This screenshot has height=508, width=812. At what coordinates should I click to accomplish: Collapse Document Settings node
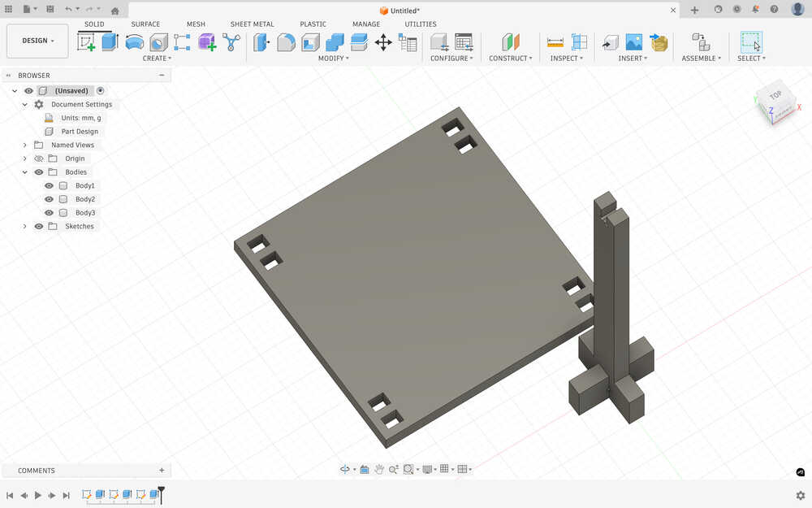(x=24, y=104)
